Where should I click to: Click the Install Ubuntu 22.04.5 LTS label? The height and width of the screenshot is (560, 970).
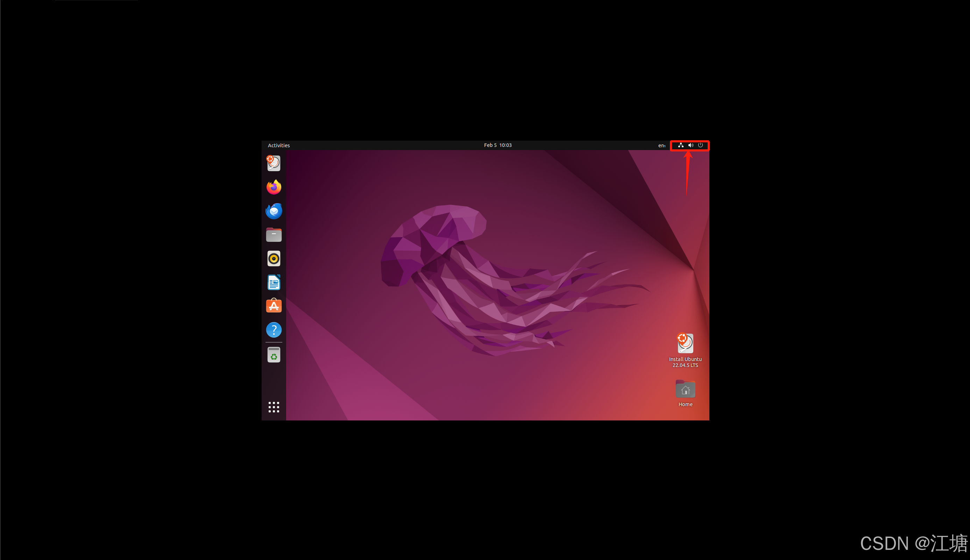tap(685, 362)
